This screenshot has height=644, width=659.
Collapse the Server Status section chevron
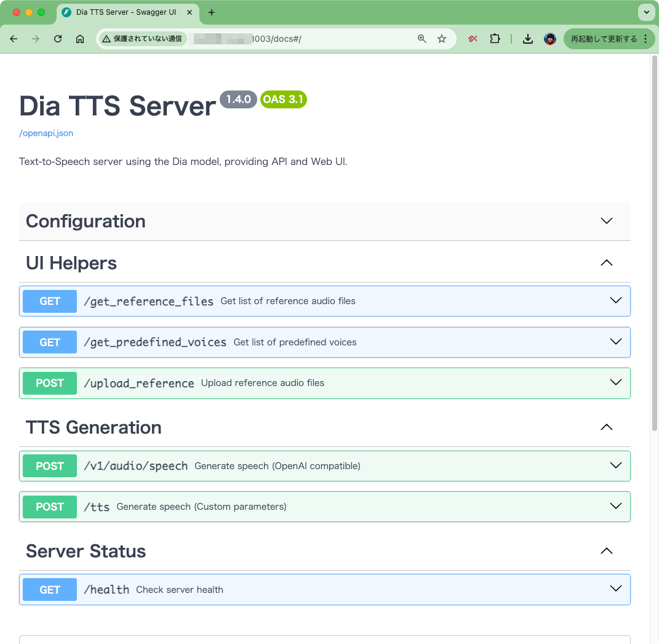pyautogui.click(x=607, y=551)
